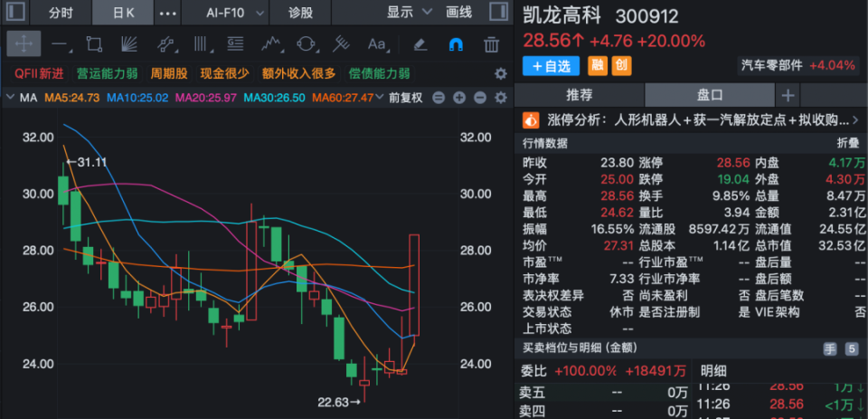Add stock with +自选 button

click(x=551, y=66)
